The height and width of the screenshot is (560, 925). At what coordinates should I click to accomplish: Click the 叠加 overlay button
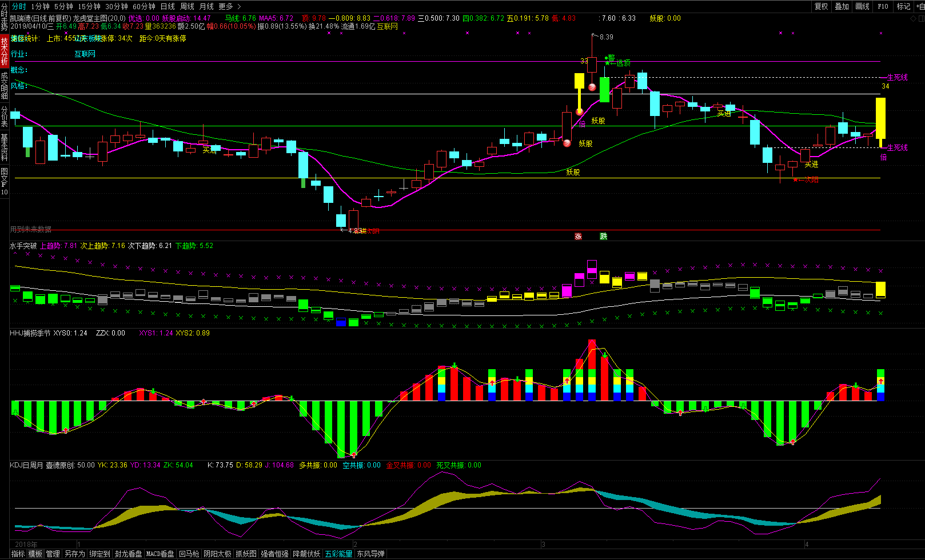coord(842,6)
